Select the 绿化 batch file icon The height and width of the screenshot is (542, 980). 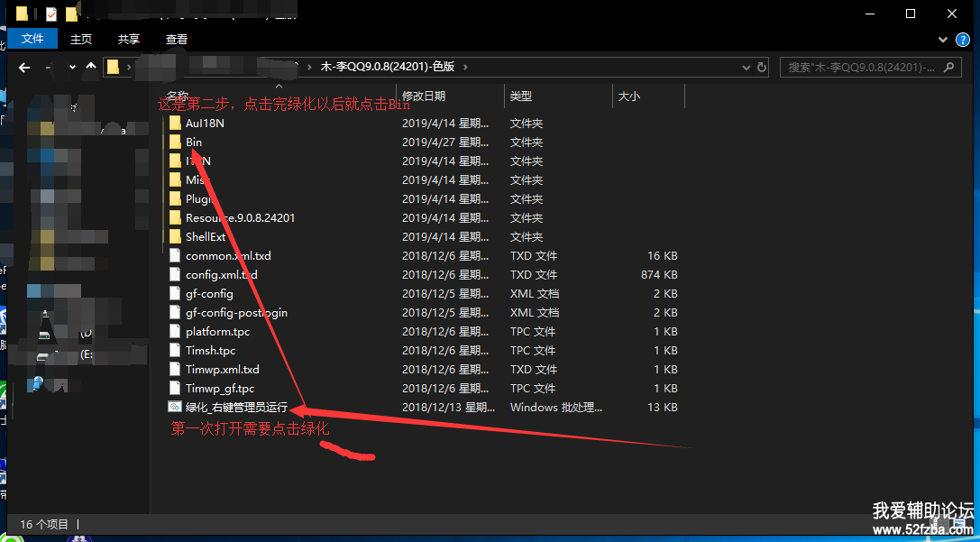coord(175,407)
